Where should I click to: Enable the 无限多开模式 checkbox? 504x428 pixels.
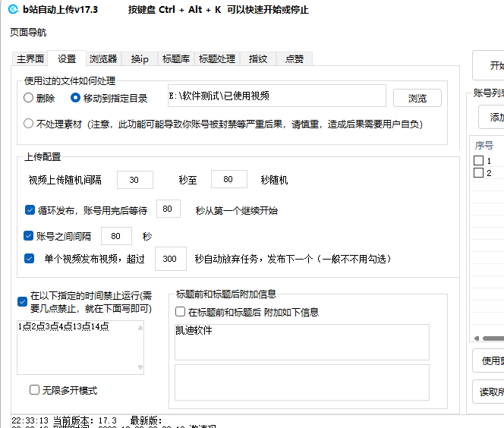click(x=34, y=390)
